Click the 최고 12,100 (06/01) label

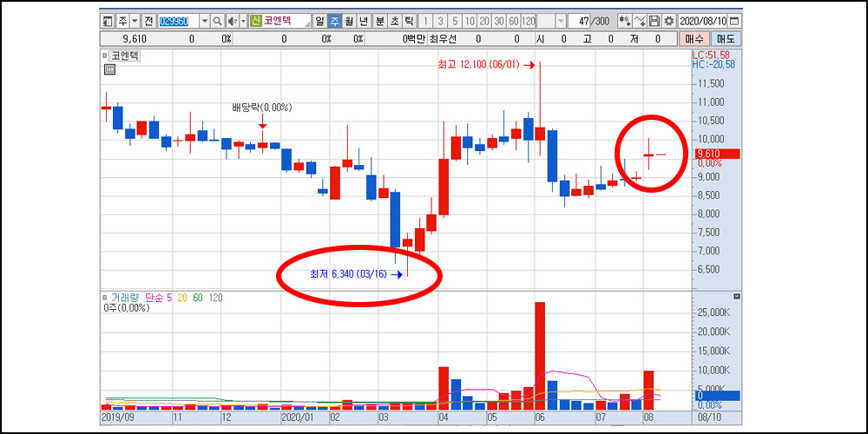[479, 65]
